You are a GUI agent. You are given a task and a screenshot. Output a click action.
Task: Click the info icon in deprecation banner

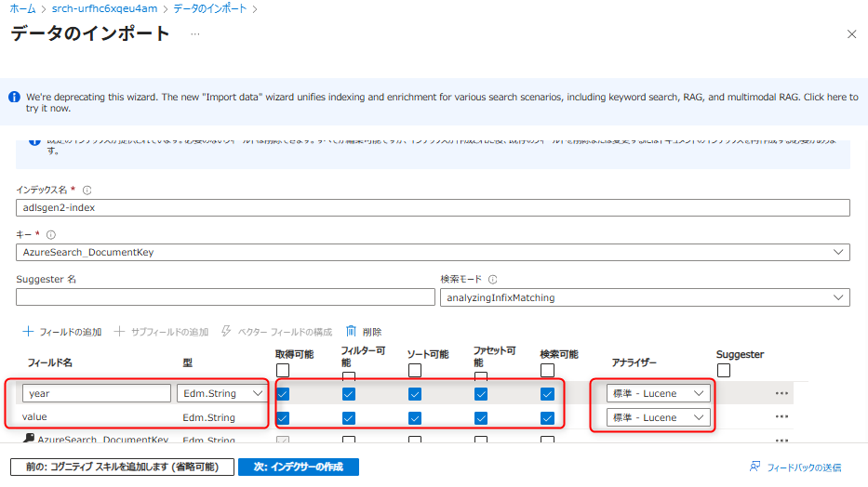(x=14, y=98)
